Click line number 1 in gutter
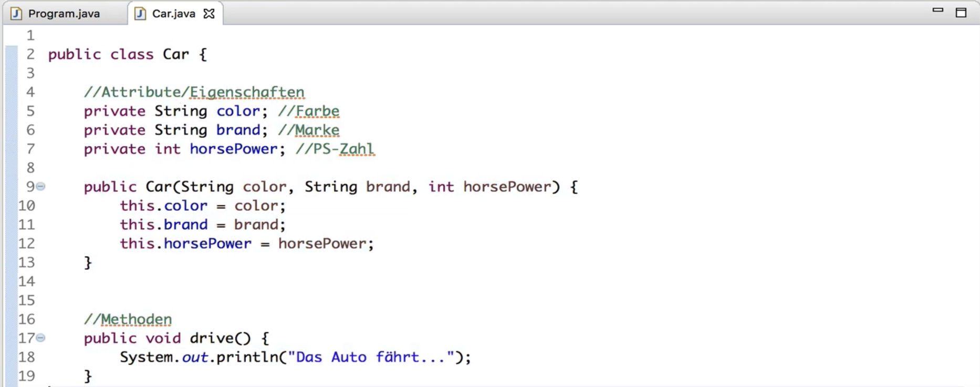Viewport: 980px width, 387px height. point(30,35)
